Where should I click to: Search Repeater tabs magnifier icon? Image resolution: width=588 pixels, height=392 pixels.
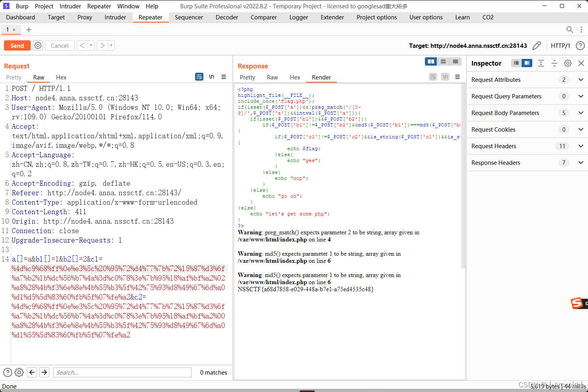(x=569, y=30)
